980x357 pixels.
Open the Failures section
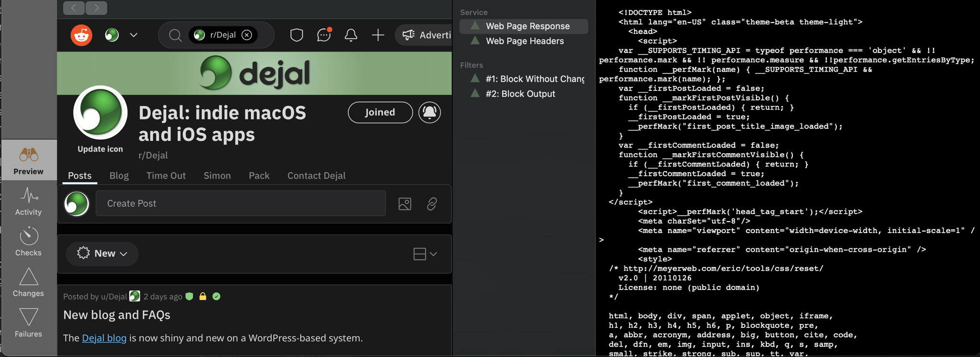(28, 324)
